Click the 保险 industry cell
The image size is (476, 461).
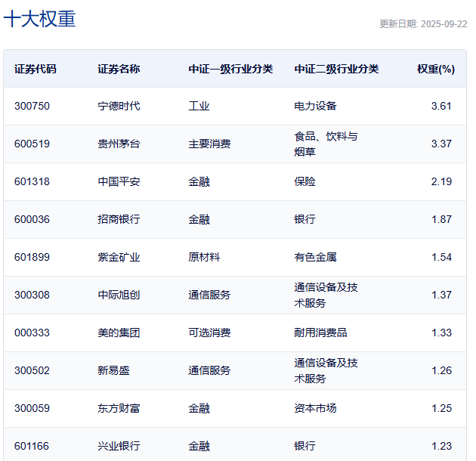(x=304, y=181)
